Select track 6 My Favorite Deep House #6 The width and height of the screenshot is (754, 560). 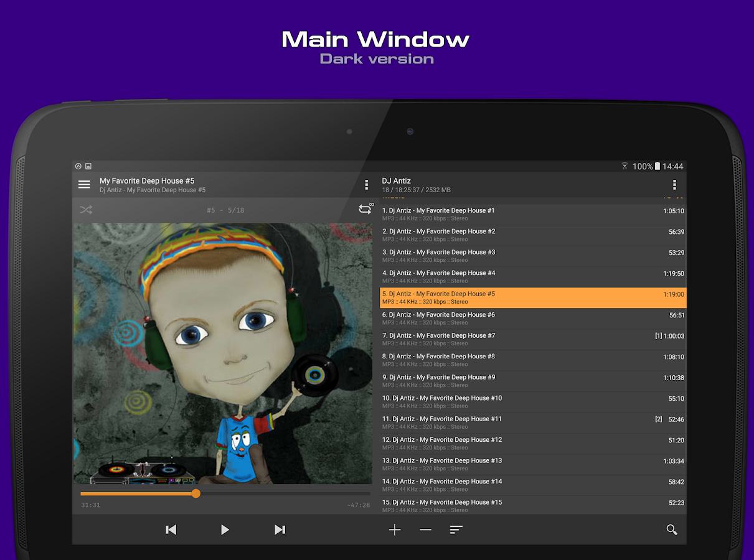tap(533, 319)
